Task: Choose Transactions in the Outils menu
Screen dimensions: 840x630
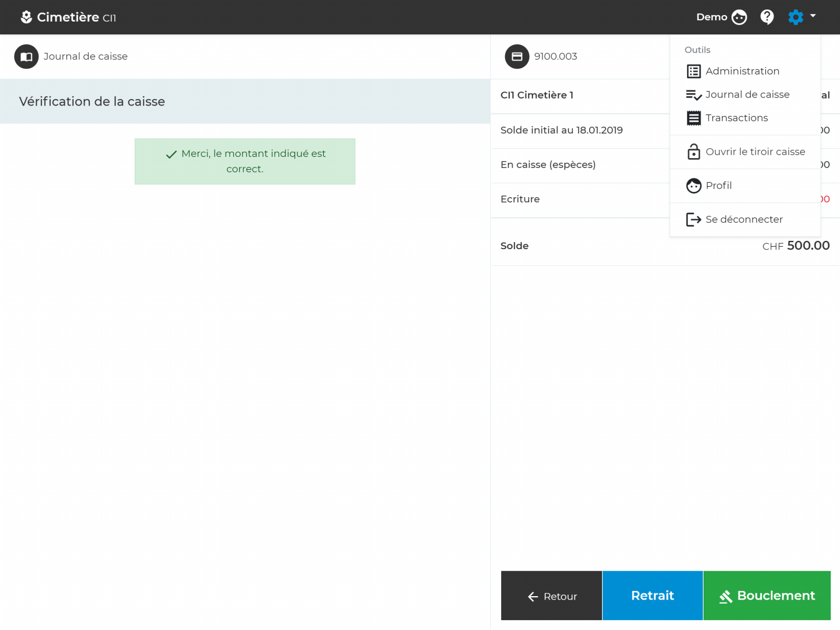Action: pos(737,118)
